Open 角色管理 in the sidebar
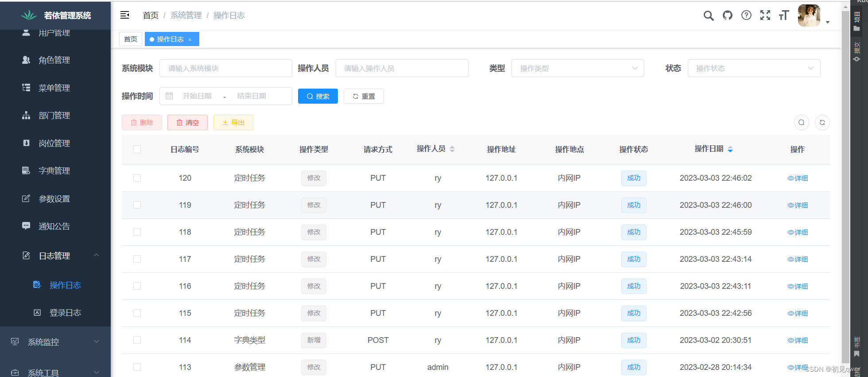The image size is (868, 377). [55, 60]
